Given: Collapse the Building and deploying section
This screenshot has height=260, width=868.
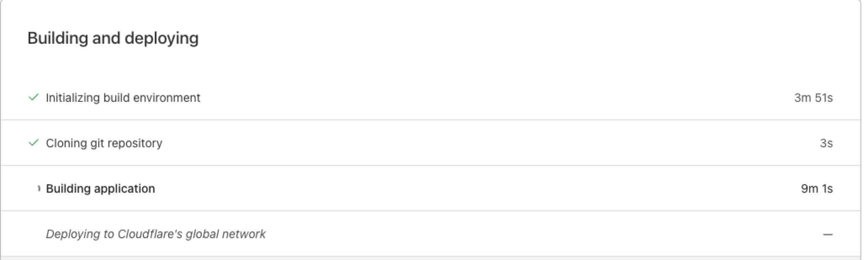Looking at the screenshot, I should 113,38.
